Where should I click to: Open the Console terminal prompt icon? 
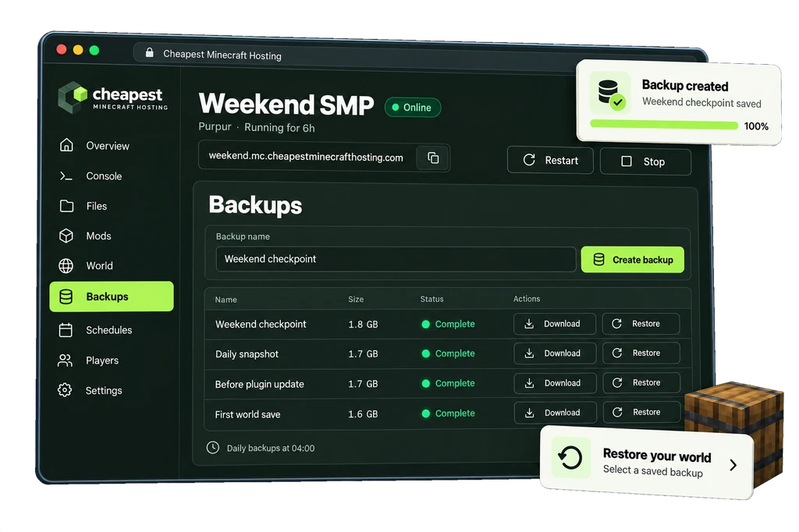(66, 176)
